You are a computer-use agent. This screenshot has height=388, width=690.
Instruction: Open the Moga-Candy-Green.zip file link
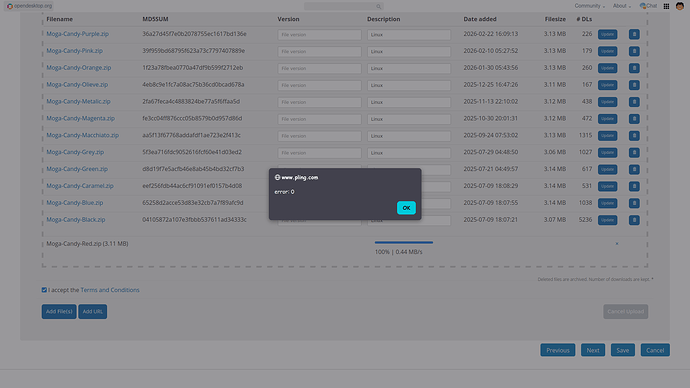pos(77,169)
